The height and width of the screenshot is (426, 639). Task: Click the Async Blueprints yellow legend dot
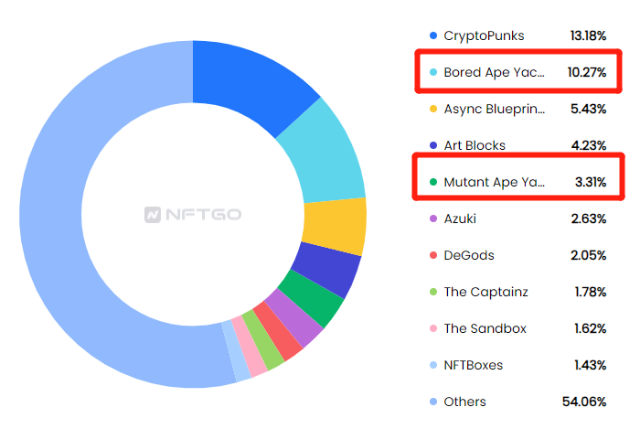[432, 109]
